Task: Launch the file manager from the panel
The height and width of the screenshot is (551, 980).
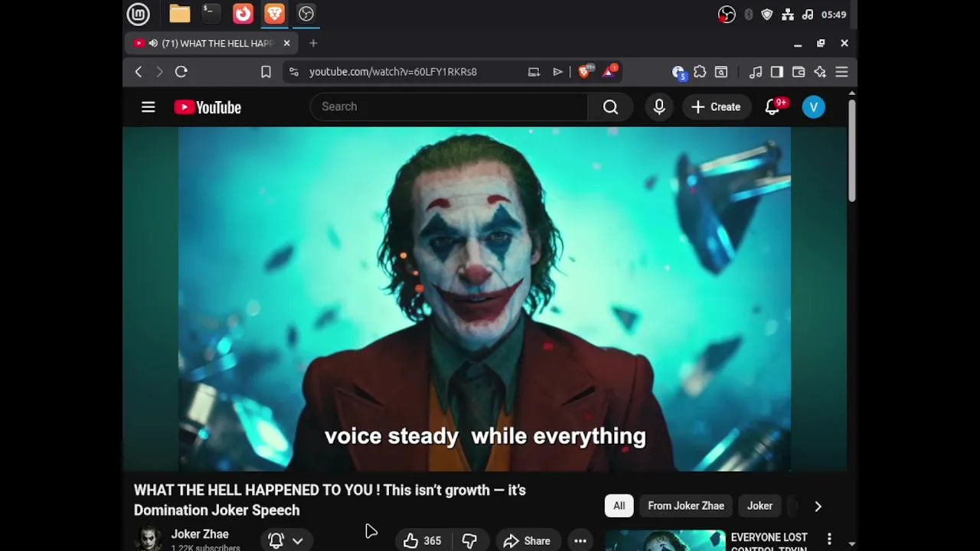Action: [x=180, y=14]
